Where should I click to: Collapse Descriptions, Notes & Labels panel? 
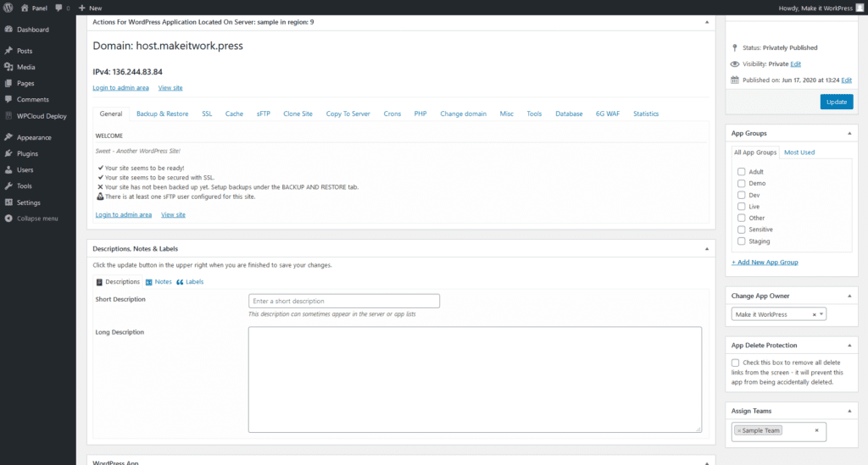point(706,249)
